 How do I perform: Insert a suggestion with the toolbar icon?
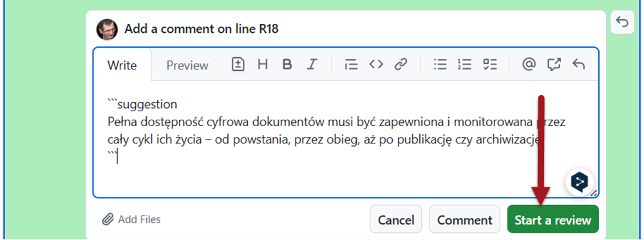click(238, 64)
